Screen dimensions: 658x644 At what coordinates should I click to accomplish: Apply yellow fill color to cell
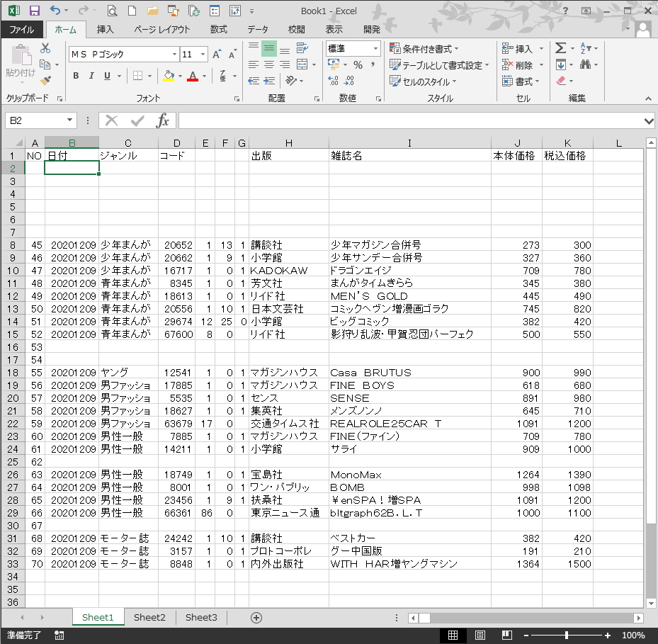pyautogui.click(x=169, y=76)
